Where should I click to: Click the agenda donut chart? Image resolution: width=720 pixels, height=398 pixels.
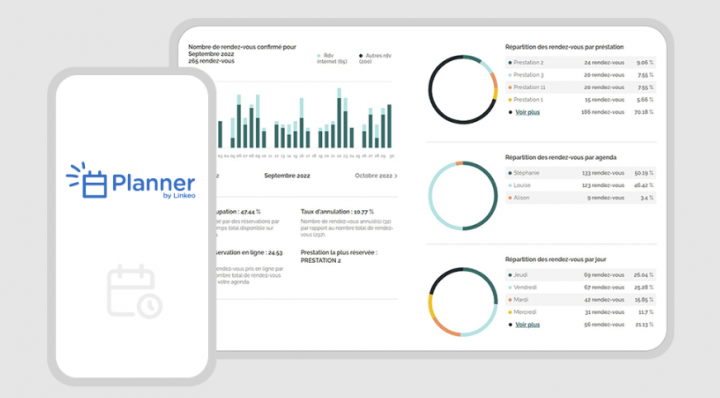pyautogui.click(x=463, y=196)
